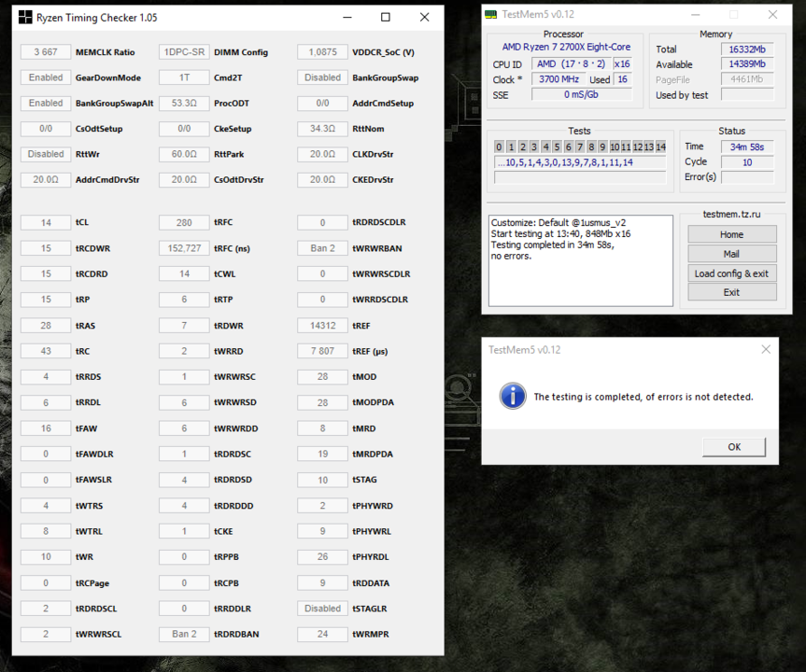Close the TestMem5 message dialog
The width and height of the screenshot is (806, 672).
point(766,349)
